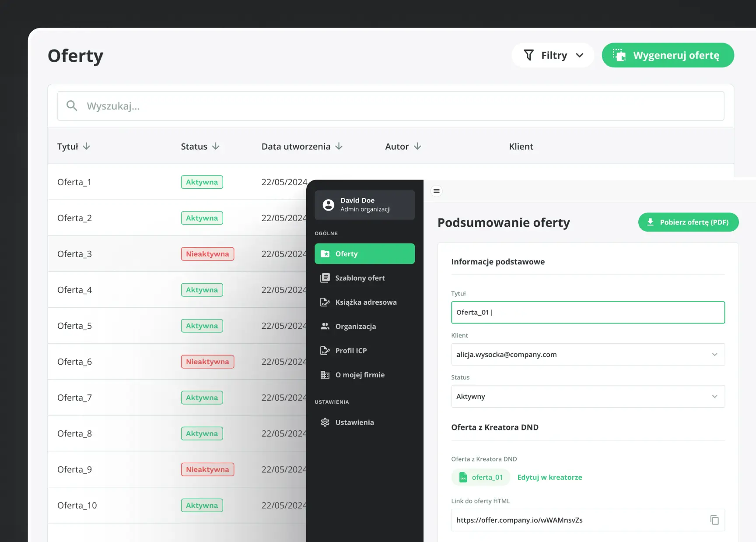Screen dimensions: 756x542
Task: Open the Filtry dropdown
Action: [x=553, y=55]
